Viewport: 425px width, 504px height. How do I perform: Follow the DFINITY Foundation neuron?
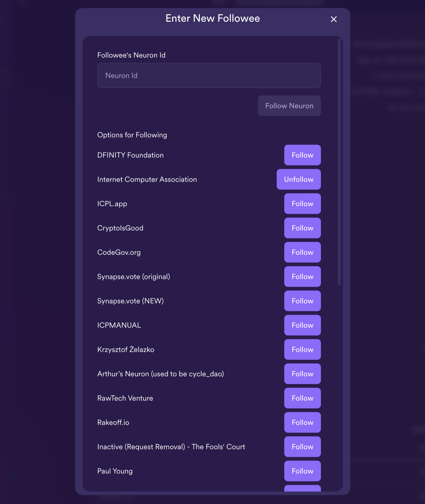[302, 155]
